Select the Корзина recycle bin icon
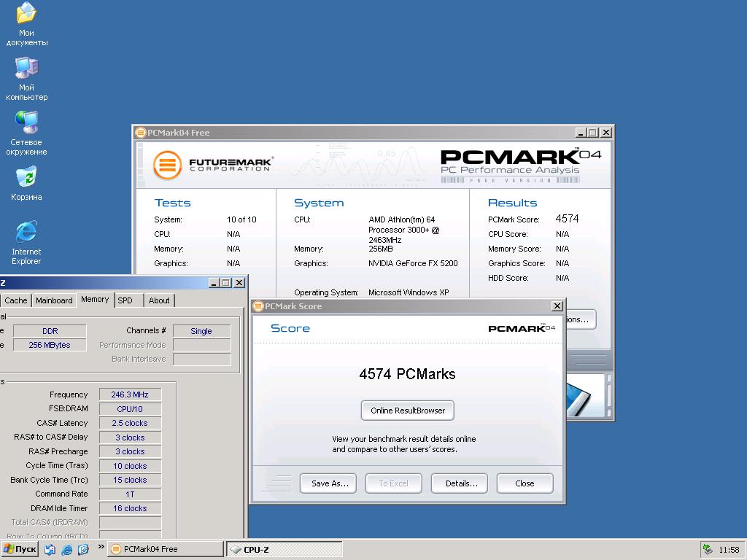747x560 pixels. tap(26, 183)
